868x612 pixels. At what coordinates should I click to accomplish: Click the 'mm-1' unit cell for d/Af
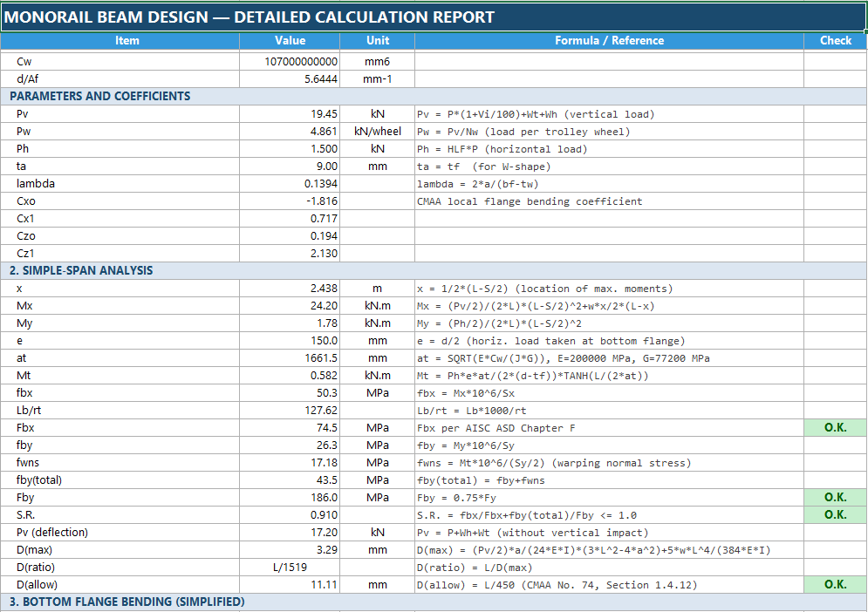(x=377, y=79)
